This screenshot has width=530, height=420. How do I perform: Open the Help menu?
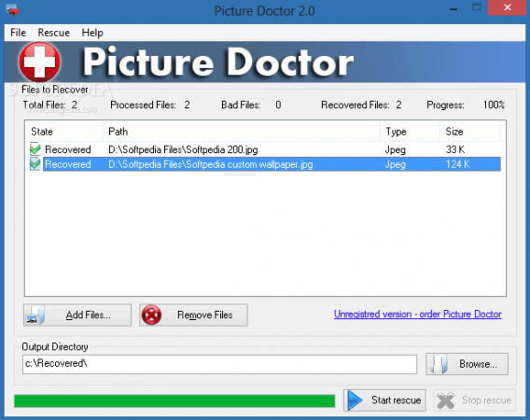(92, 33)
